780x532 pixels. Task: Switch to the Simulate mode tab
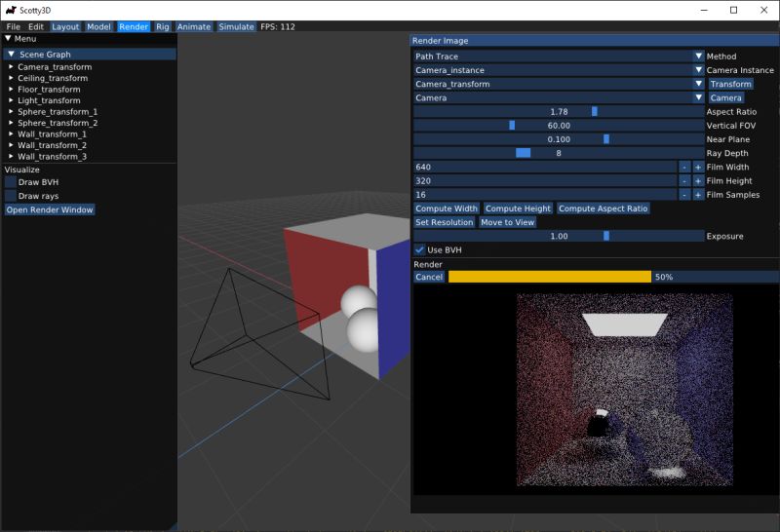[236, 27]
